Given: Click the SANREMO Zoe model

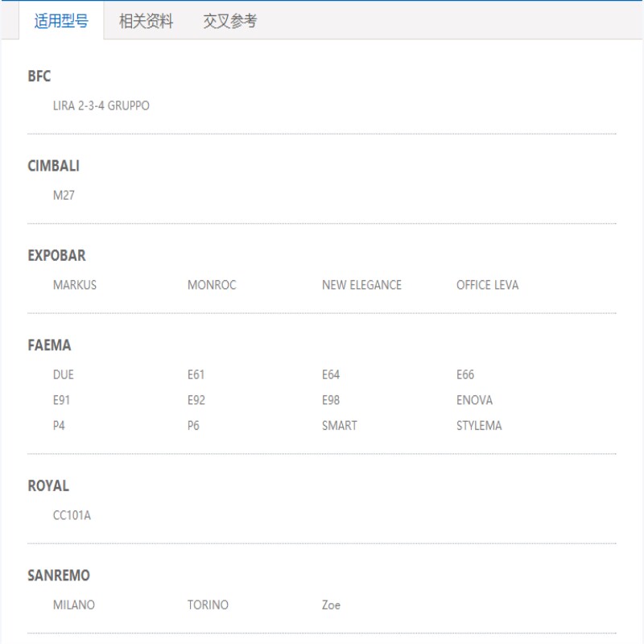Looking at the screenshot, I should (x=331, y=605).
